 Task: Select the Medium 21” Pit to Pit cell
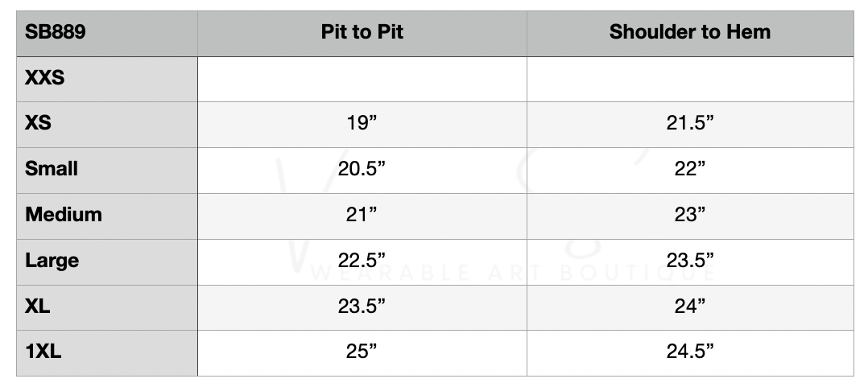362,215
